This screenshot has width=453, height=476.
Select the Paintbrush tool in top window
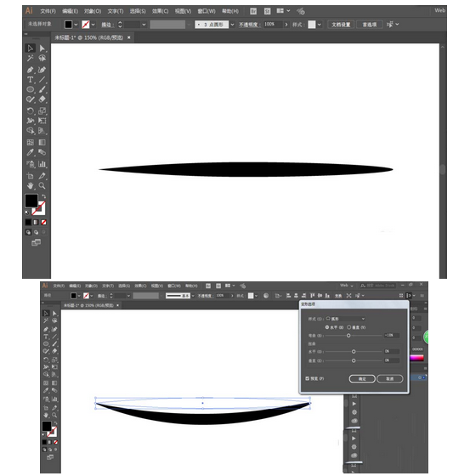click(42, 89)
